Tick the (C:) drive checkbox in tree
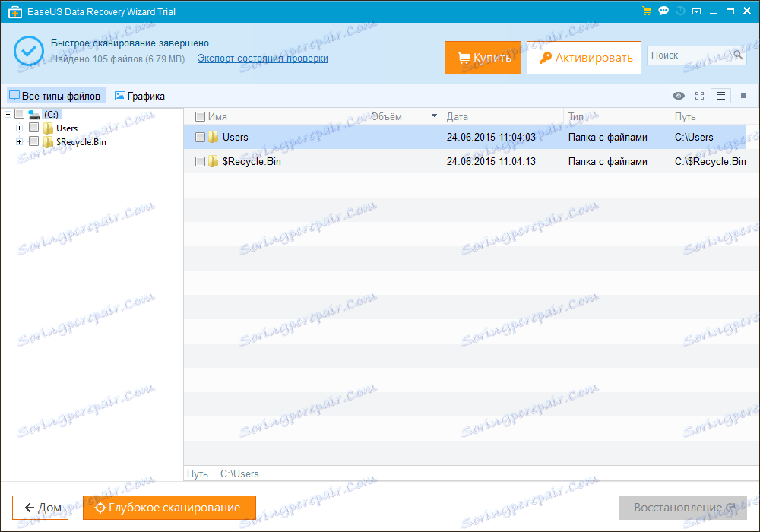This screenshot has height=532, width=760. (x=20, y=114)
